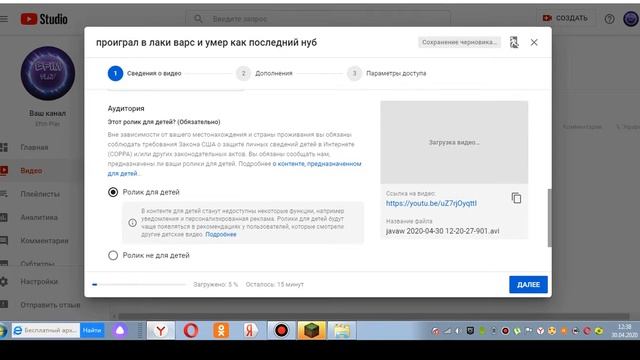
Task: Open Аналитика in the Studio sidebar
Action: 39,217
